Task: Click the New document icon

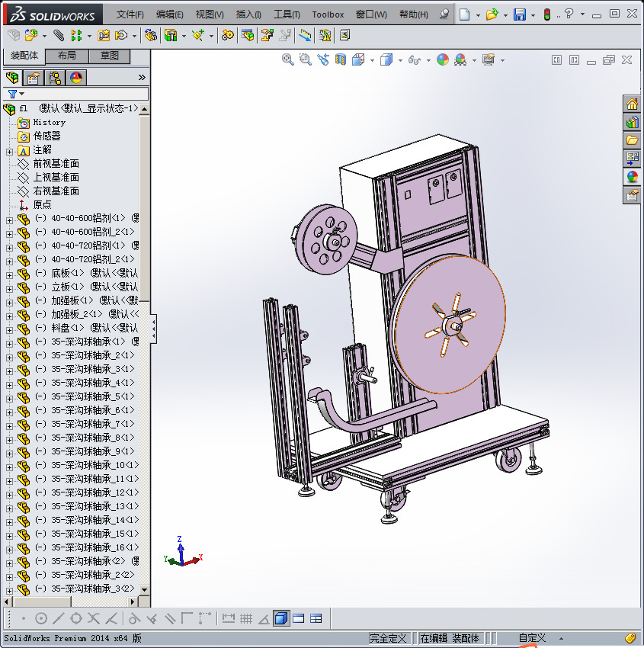Action: [x=465, y=15]
